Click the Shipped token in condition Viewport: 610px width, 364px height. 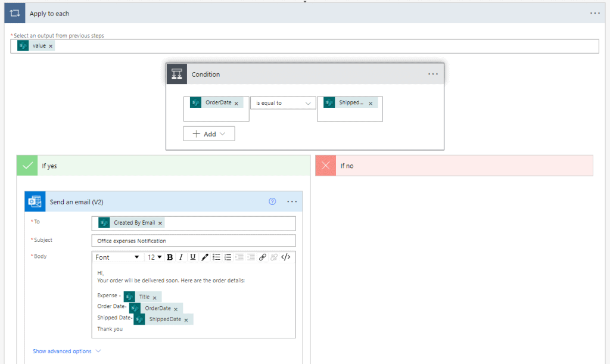[x=350, y=102]
